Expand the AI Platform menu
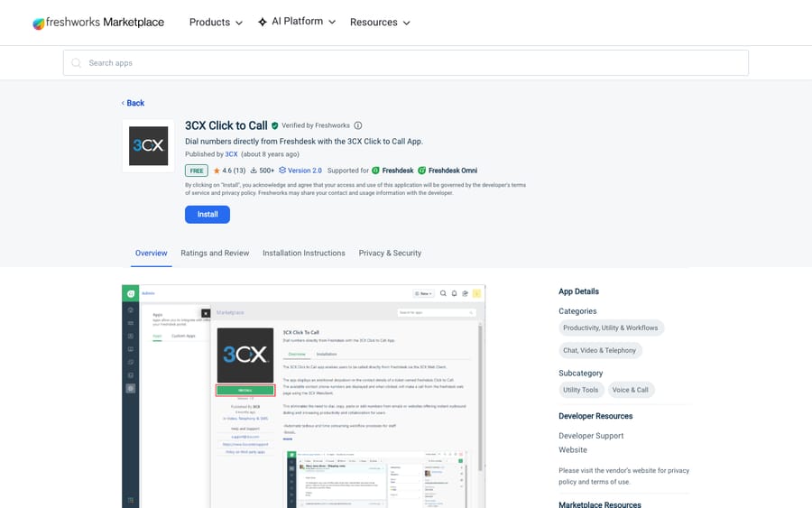This screenshot has height=508, width=812. click(297, 22)
